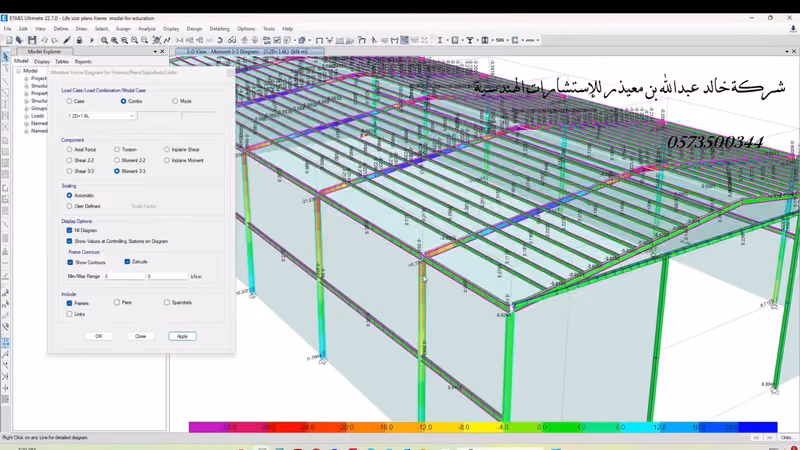Click the Undo toolbar icon

click(x=44, y=40)
